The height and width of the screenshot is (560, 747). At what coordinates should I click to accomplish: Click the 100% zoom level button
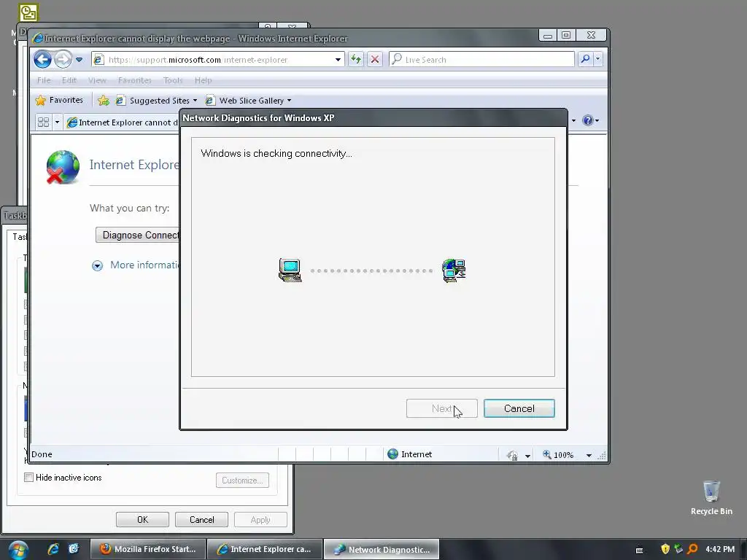click(x=558, y=455)
